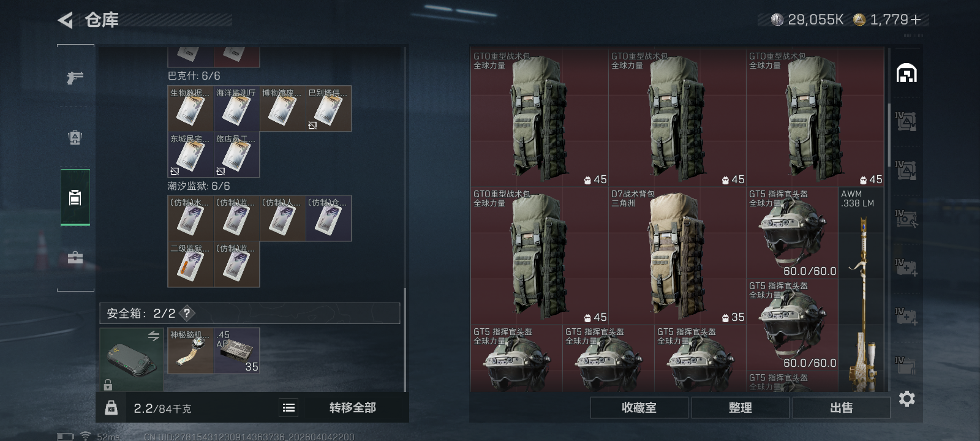The image size is (980, 441).
Task: Select the AWM .338 LM rifle item
Action: 861,289
